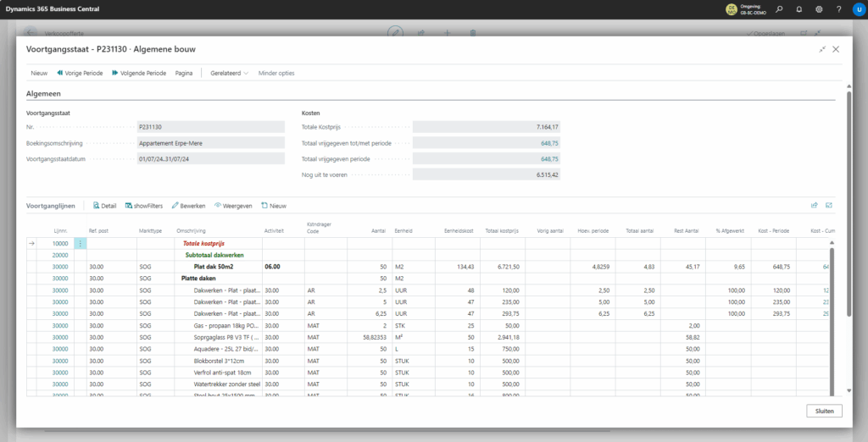Click the showFilters action
Image resolution: width=868 pixels, height=442 pixels.
(x=144, y=206)
